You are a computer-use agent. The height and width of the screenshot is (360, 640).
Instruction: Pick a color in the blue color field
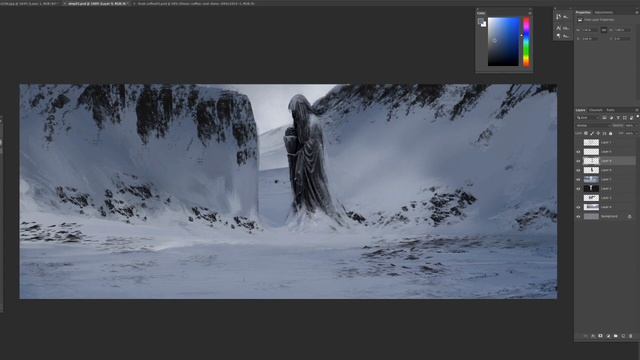tap(504, 42)
